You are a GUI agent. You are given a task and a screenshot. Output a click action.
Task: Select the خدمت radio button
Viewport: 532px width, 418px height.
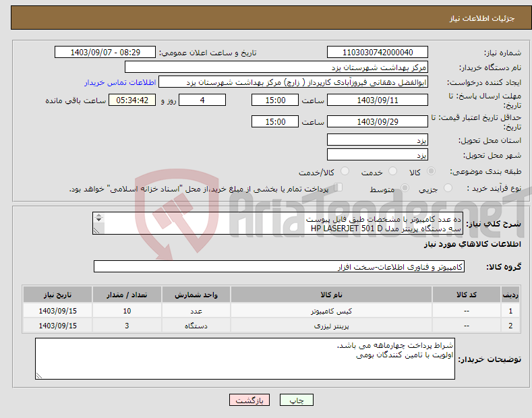[x=392, y=171]
